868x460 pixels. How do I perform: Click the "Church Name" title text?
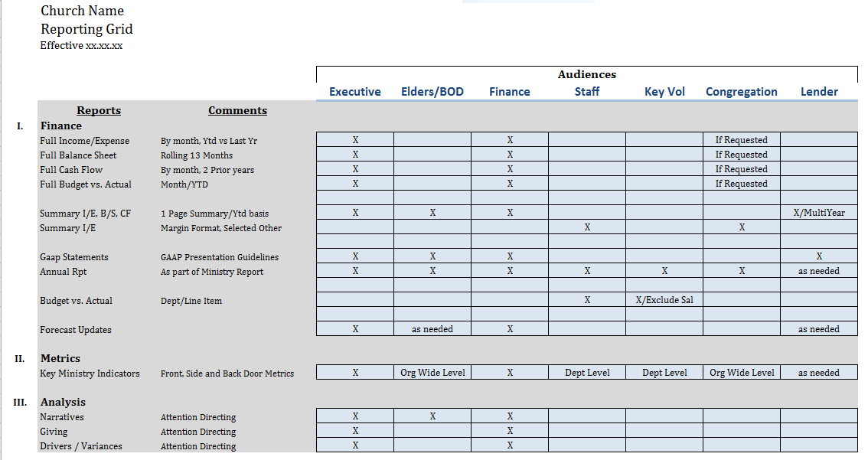click(x=82, y=11)
